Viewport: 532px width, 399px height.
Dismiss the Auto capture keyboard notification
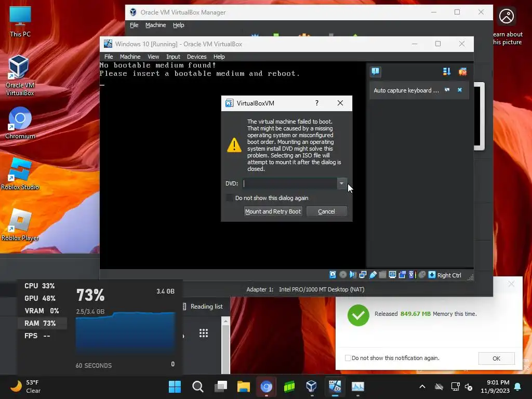pyautogui.click(x=460, y=90)
